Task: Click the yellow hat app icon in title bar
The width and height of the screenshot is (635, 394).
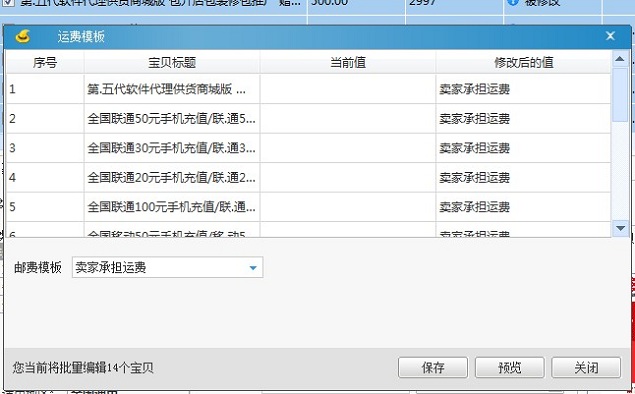Action: tap(23, 36)
